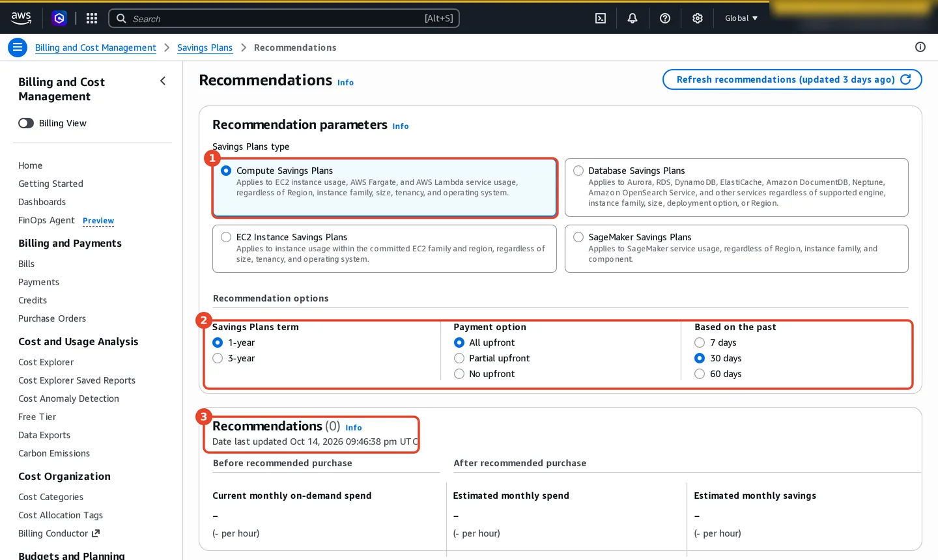Open the notifications bell
The width and height of the screenshot is (938, 560).
coord(632,18)
